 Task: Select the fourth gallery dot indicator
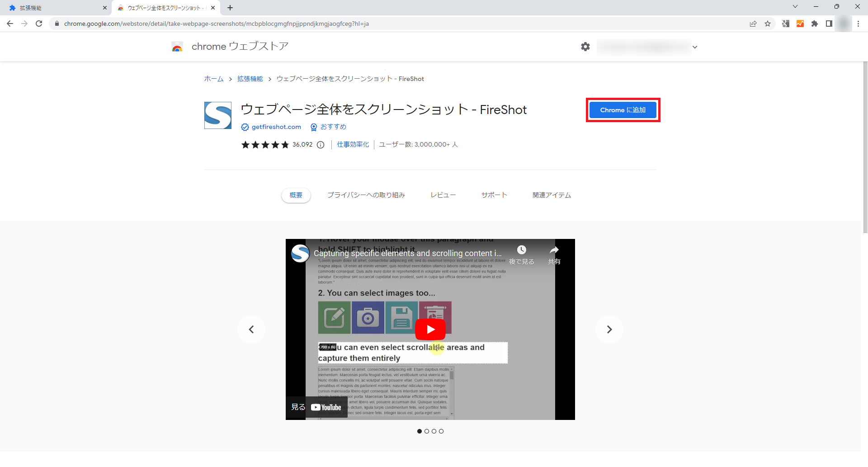(x=441, y=431)
